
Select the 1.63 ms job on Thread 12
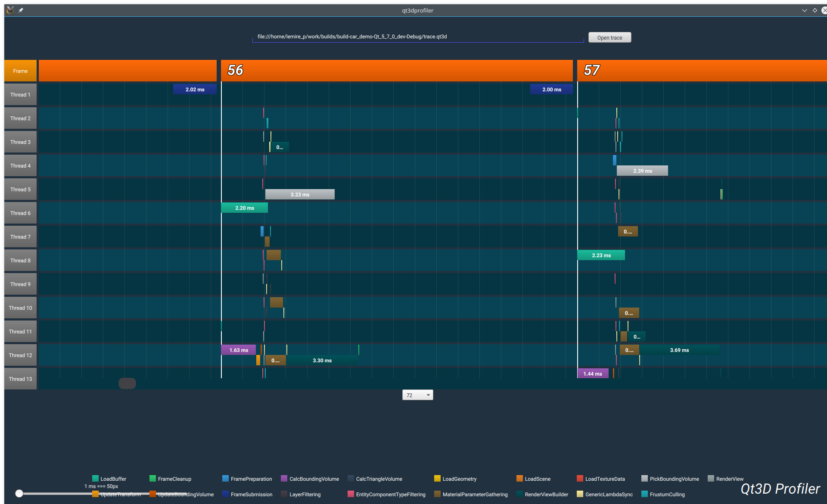(x=238, y=350)
